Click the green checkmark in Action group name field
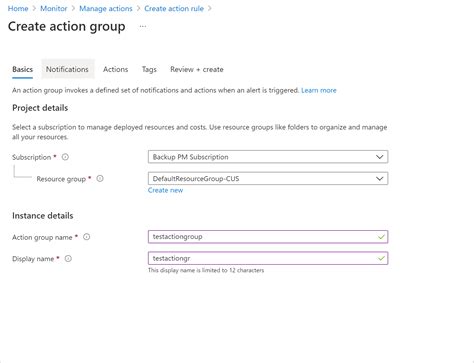 [381, 237]
